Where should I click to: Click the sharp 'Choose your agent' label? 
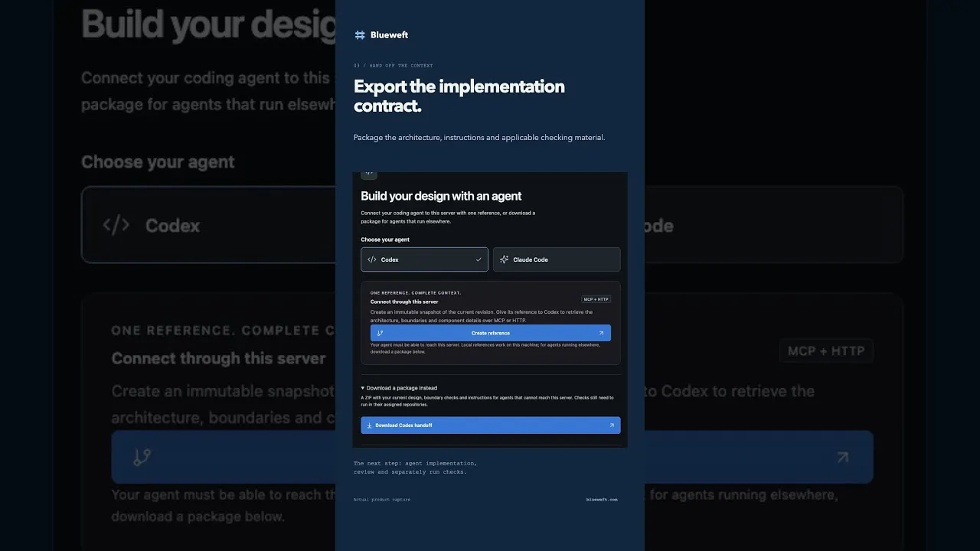tap(384, 240)
